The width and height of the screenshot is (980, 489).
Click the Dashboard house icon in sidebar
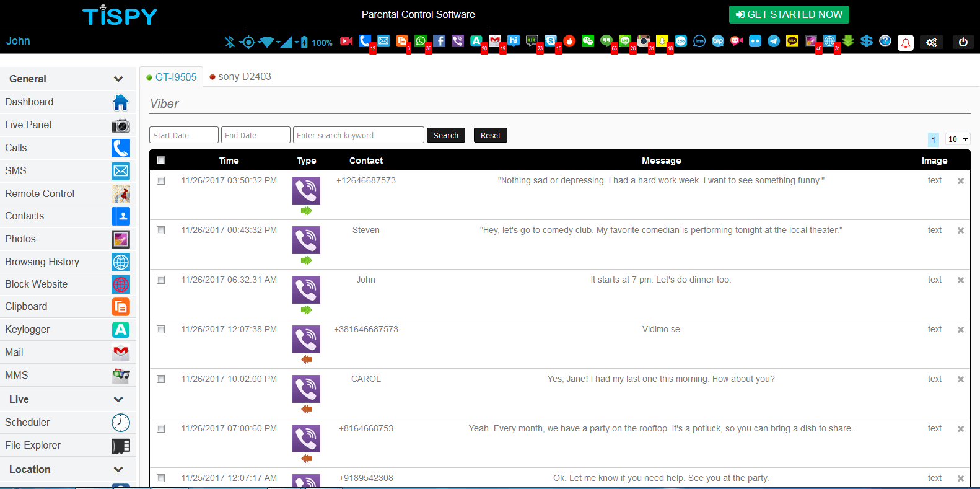coord(121,102)
